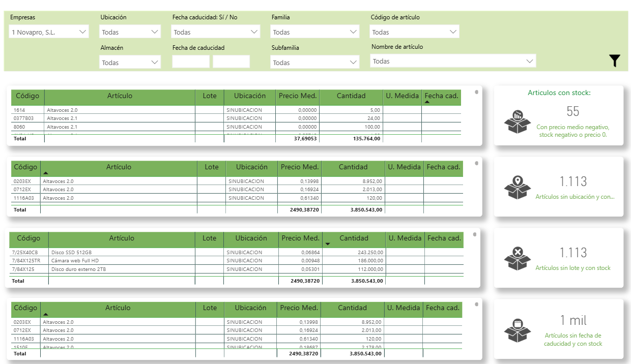
Task: Click sort arrow under Fecha cad. in first table
Action: (x=427, y=102)
